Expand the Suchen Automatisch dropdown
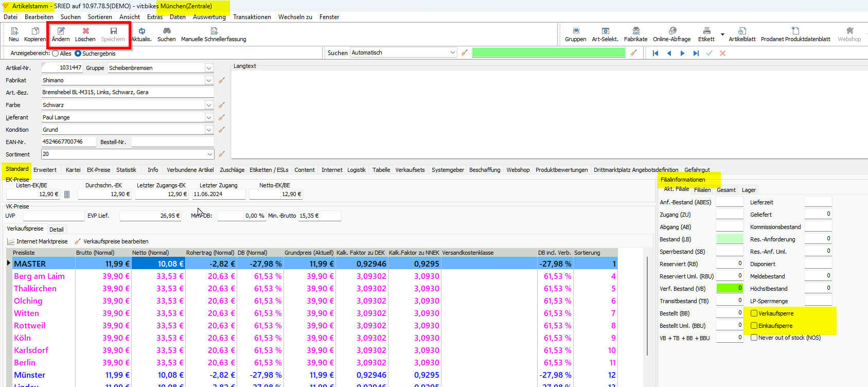This screenshot has height=387, width=868. [453, 52]
